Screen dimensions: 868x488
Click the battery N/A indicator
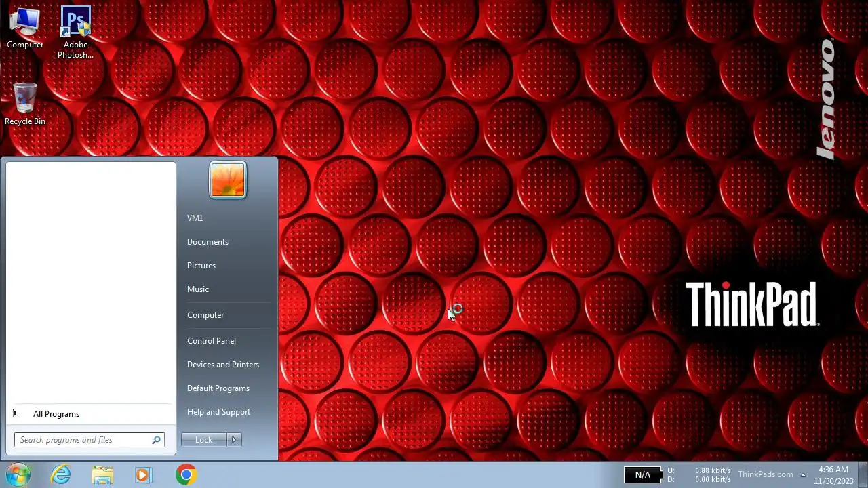(642, 475)
